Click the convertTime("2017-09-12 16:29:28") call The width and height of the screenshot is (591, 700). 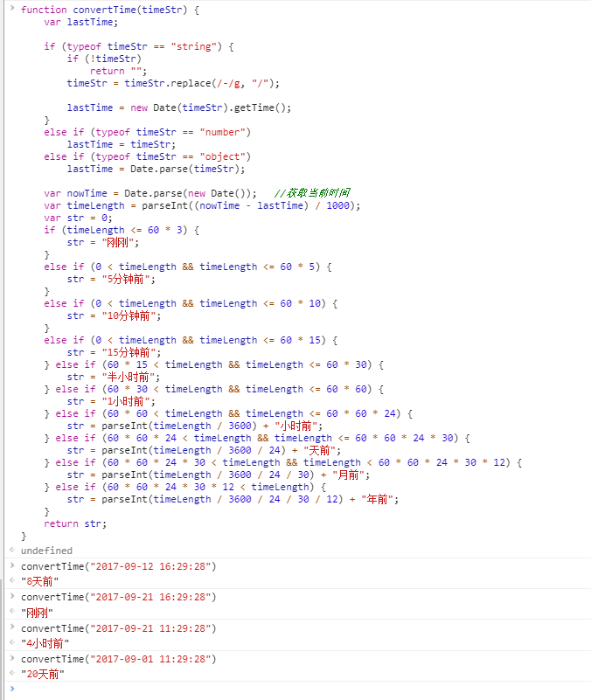(118, 566)
